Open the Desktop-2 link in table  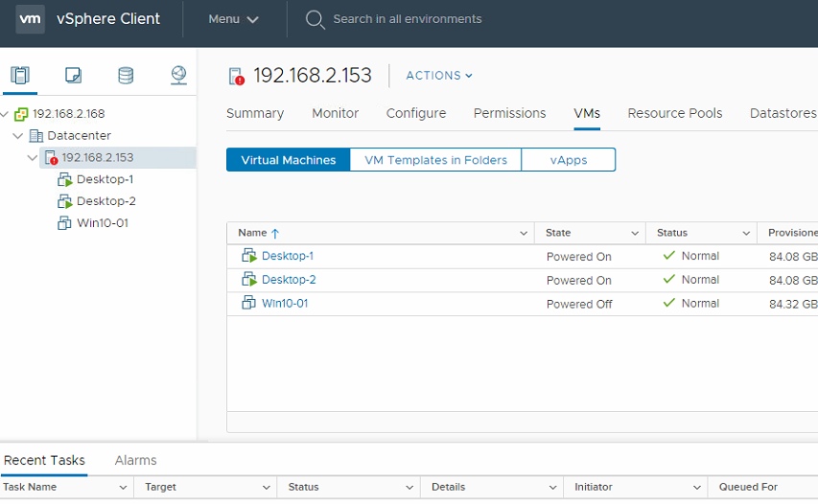pos(289,280)
